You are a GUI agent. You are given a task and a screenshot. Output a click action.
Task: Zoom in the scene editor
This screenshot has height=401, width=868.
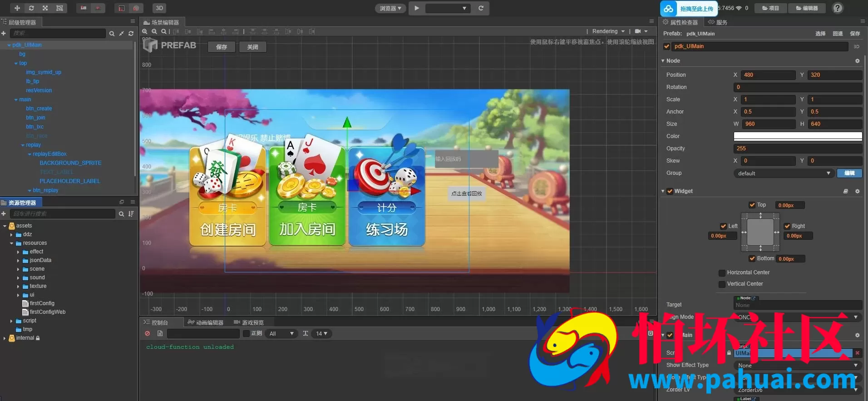[145, 31]
